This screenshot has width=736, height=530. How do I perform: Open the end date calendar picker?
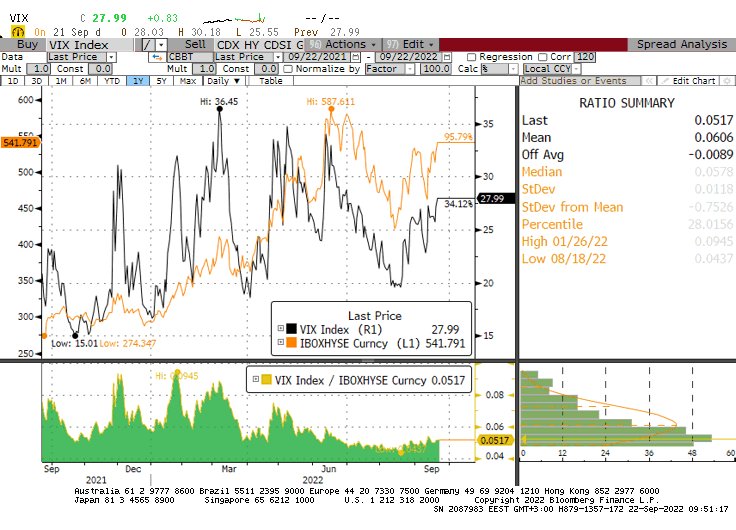[447, 57]
